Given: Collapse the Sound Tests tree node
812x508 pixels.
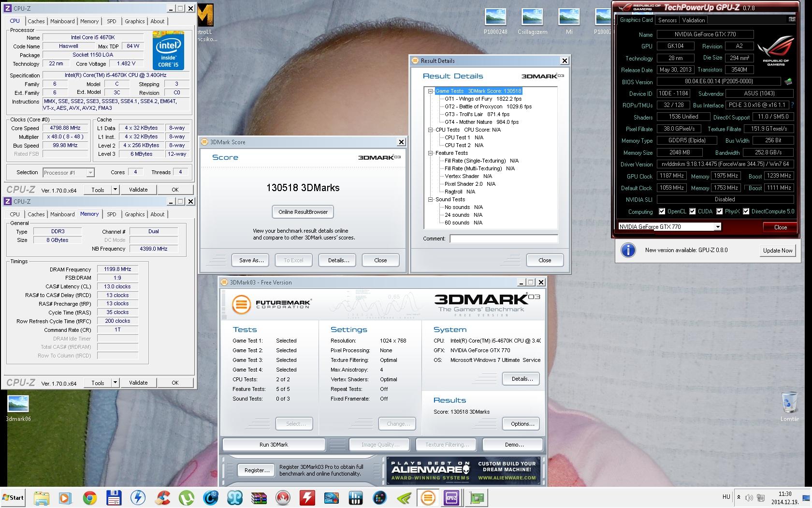Looking at the screenshot, I should coord(430,199).
